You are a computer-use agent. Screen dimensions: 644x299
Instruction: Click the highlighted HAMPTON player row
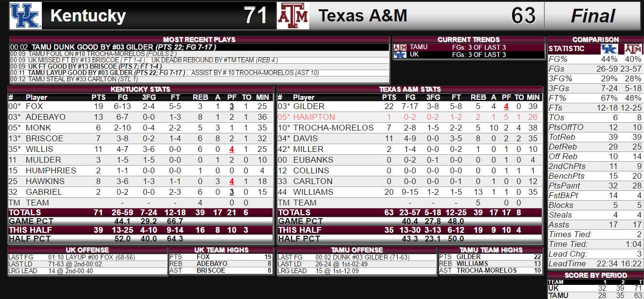(409, 117)
